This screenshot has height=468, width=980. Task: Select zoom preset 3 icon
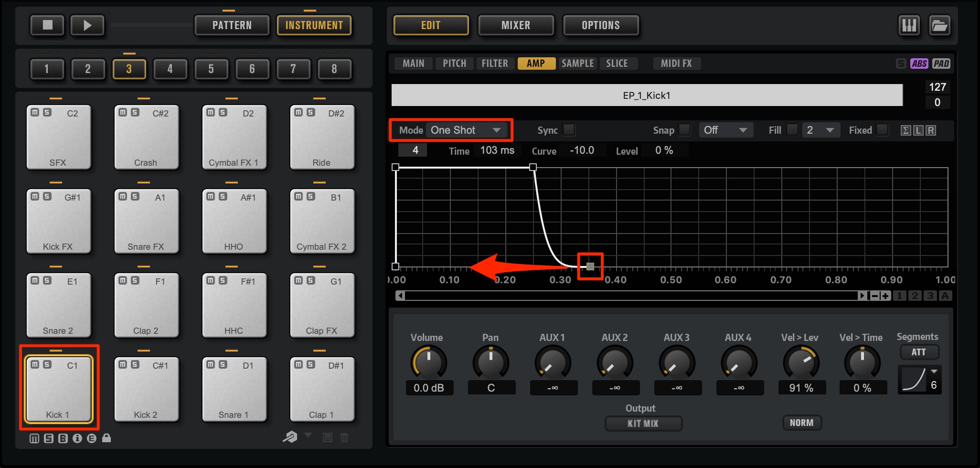point(930,296)
